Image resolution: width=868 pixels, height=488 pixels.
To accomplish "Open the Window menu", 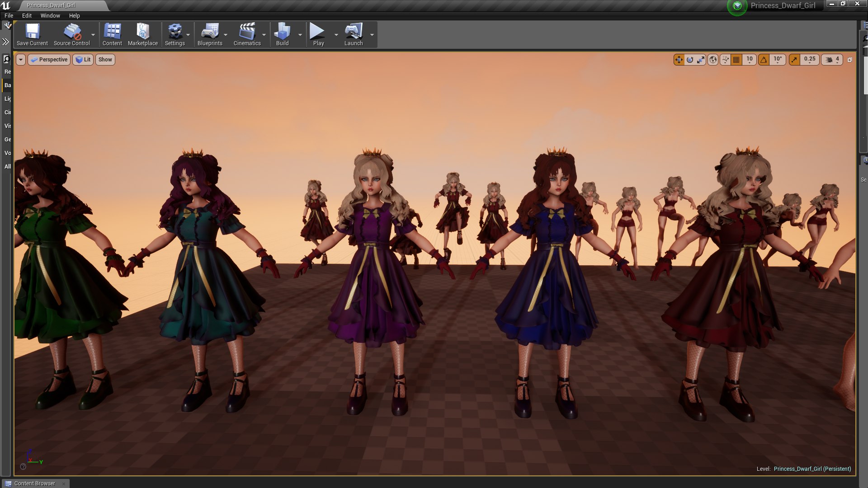I will pos(50,15).
